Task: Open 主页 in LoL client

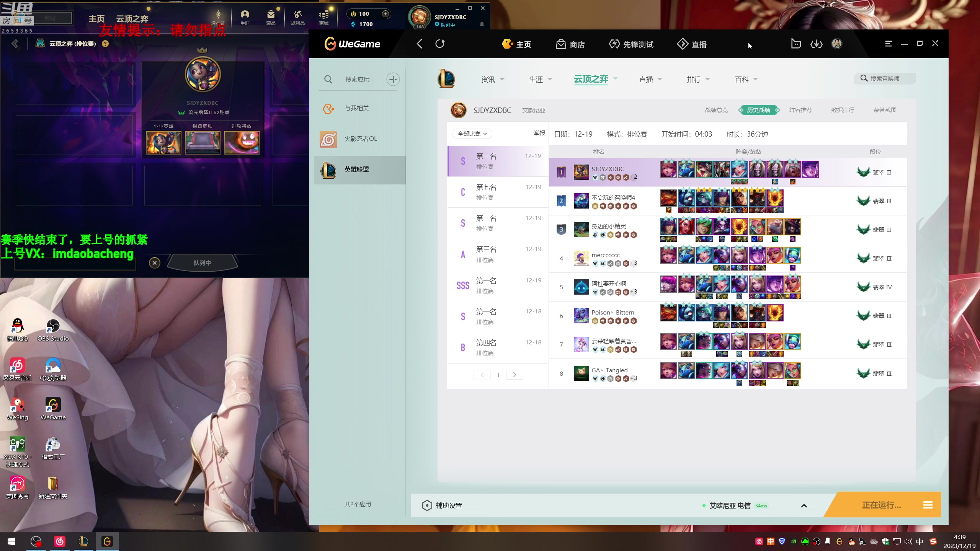Action: click(96, 19)
